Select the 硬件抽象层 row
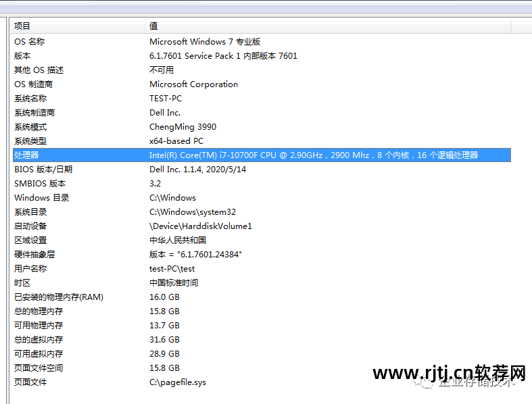Image resolution: width=532 pixels, height=404 pixels. tap(262, 255)
